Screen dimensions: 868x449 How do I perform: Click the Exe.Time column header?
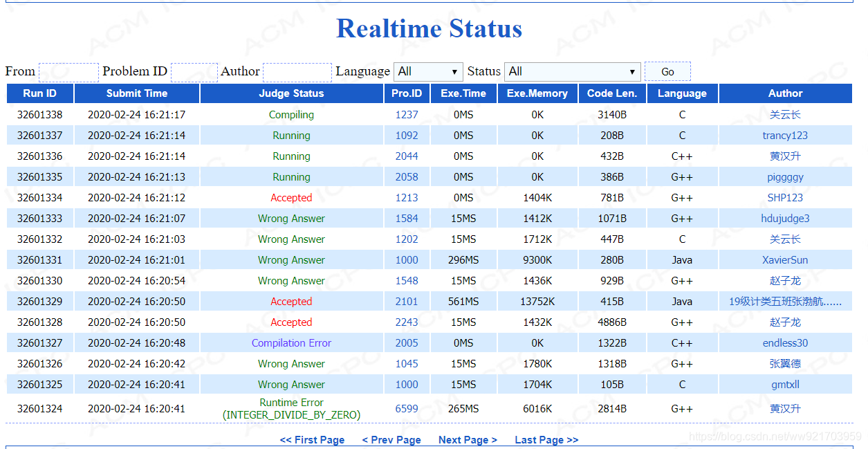click(x=463, y=93)
